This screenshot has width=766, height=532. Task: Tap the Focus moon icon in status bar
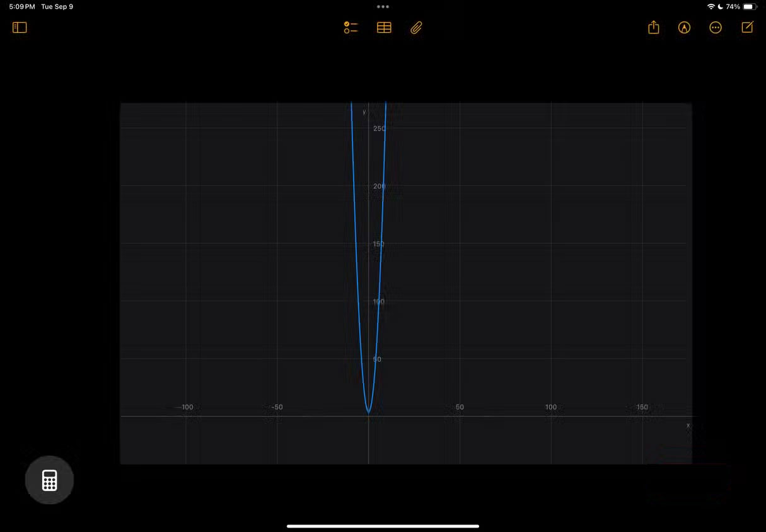click(720, 7)
